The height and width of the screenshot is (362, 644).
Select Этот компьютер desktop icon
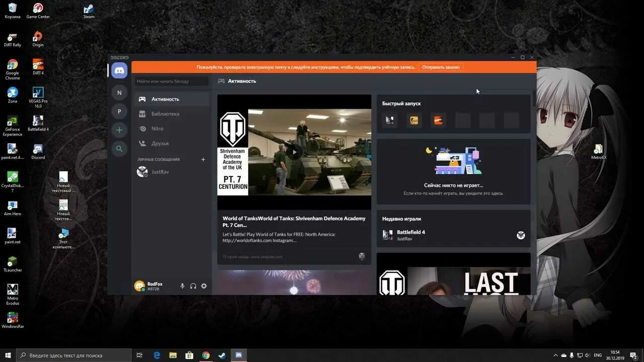click(x=63, y=238)
